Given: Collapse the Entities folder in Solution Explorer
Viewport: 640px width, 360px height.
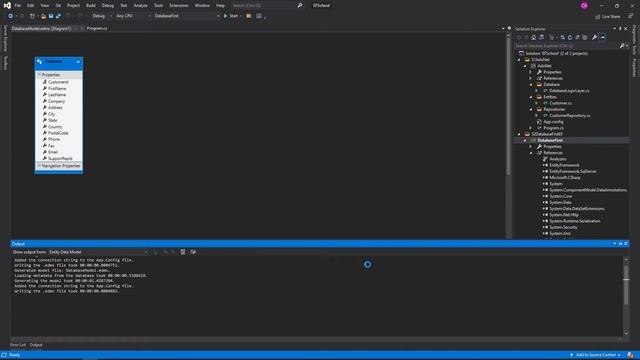Looking at the screenshot, I should [x=531, y=97].
